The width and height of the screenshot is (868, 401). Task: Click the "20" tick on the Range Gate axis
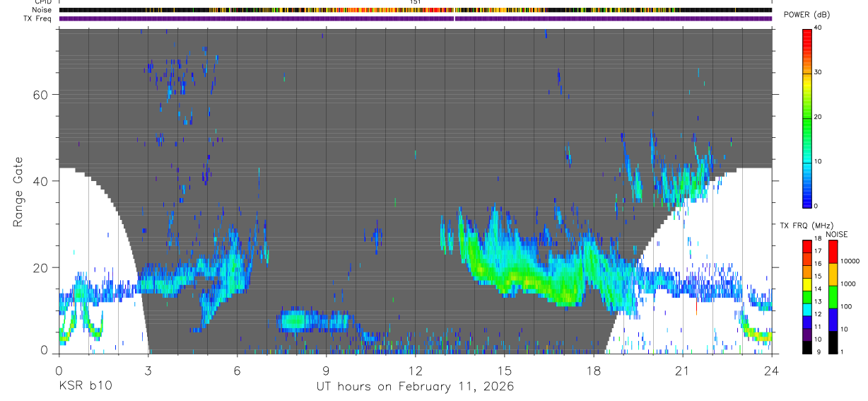coord(40,267)
